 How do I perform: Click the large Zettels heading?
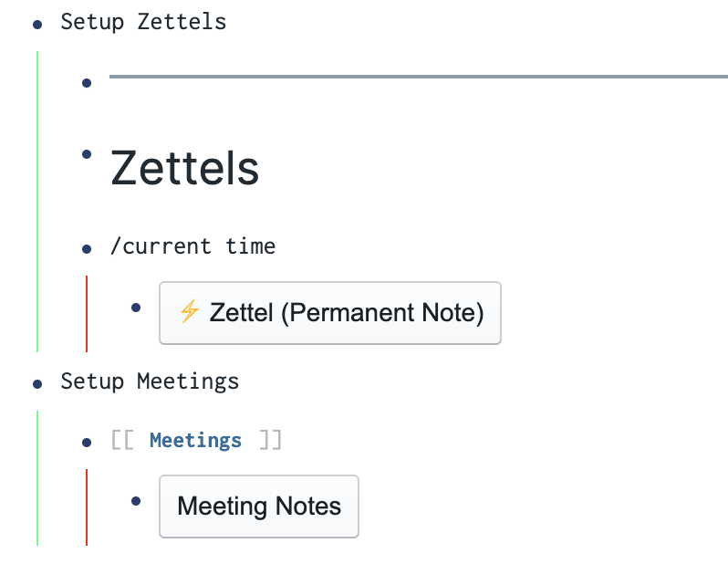click(185, 168)
